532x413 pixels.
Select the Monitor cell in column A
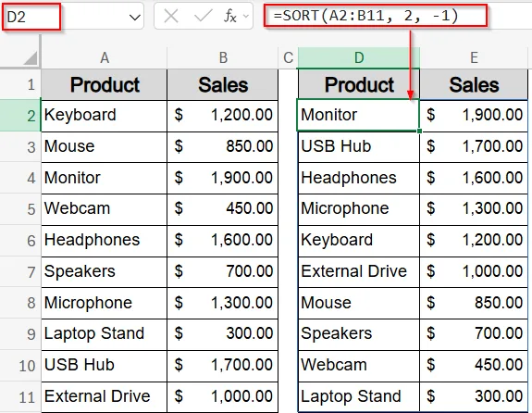pyautogui.click(x=105, y=178)
